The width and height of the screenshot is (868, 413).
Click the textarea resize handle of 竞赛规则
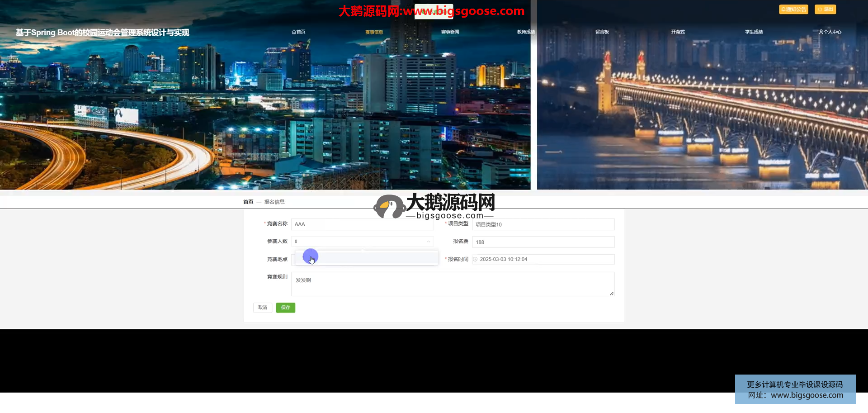pyautogui.click(x=611, y=294)
